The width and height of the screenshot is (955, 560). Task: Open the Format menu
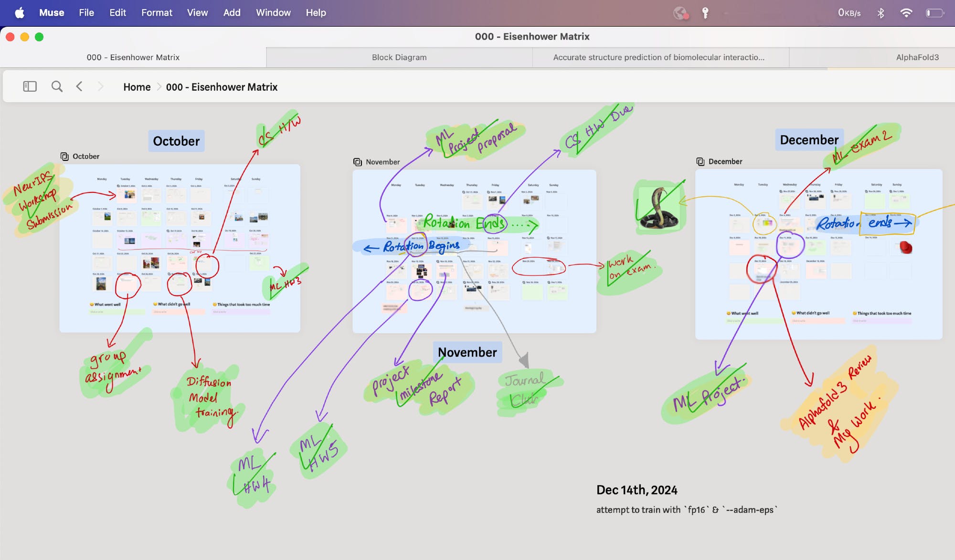pyautogui.click(x=157, y=13)
